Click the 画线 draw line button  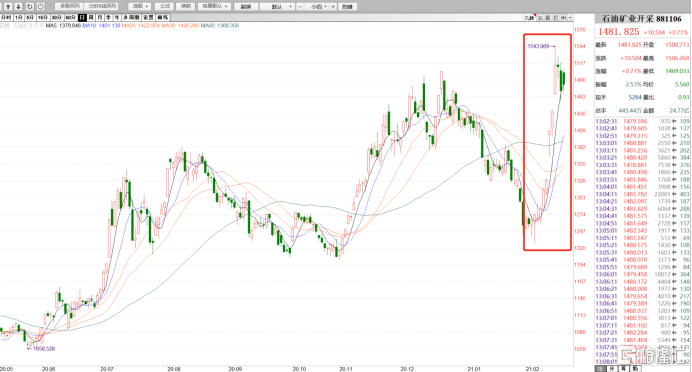pos(163,17)
